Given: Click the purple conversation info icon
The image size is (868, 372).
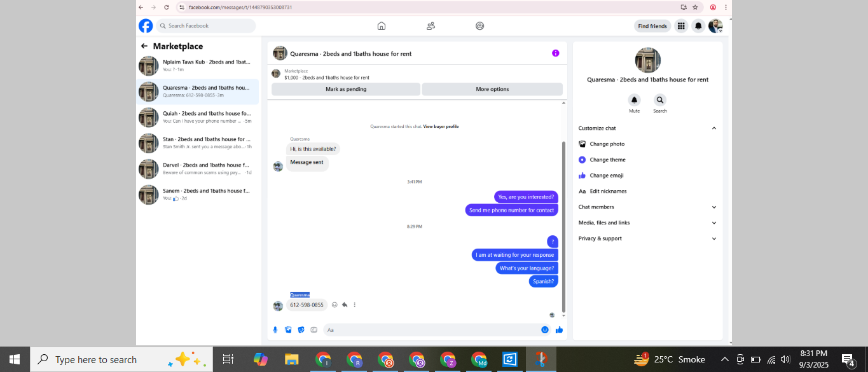Looking at the screenshot, I should [x=555, y=53].
